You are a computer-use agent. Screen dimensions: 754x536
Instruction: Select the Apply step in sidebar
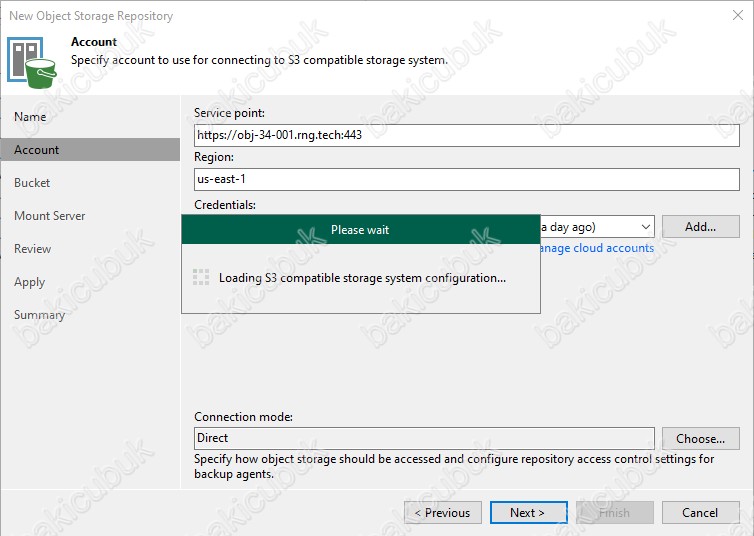(x=30, y=282)
